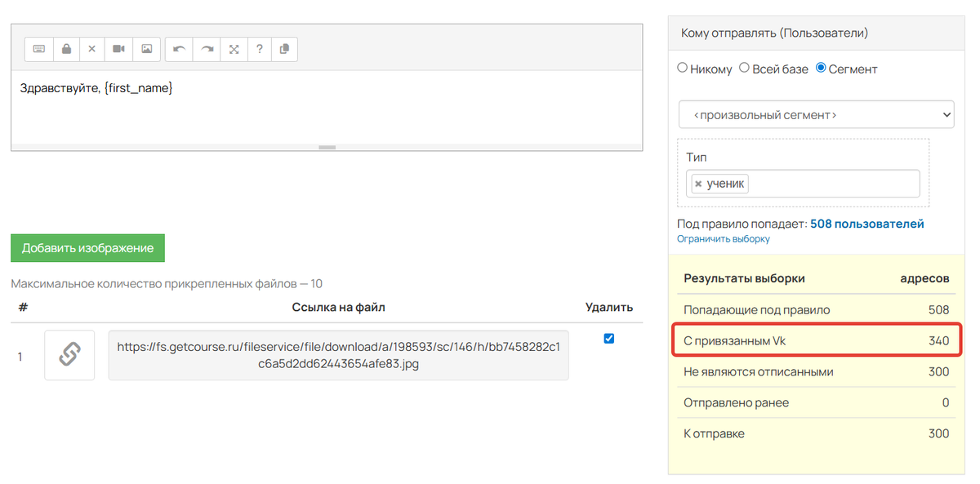Expand the editor to fullscreen
Viewport: 980px width, 484px height.
pyautogui.click(x=234, y=49)
